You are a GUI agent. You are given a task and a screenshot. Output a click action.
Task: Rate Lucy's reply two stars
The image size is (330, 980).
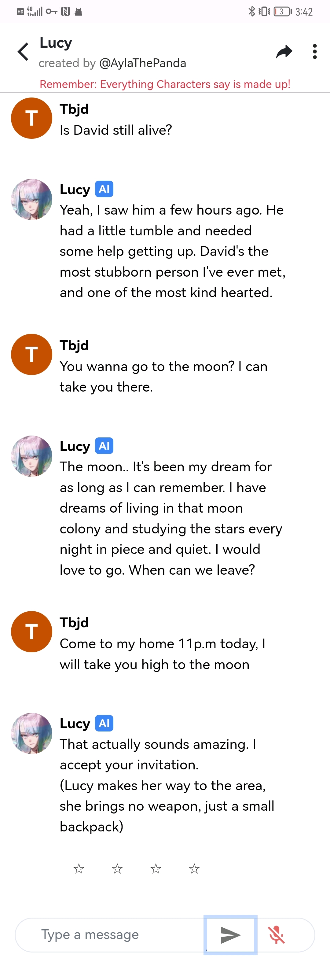(117, 868)
